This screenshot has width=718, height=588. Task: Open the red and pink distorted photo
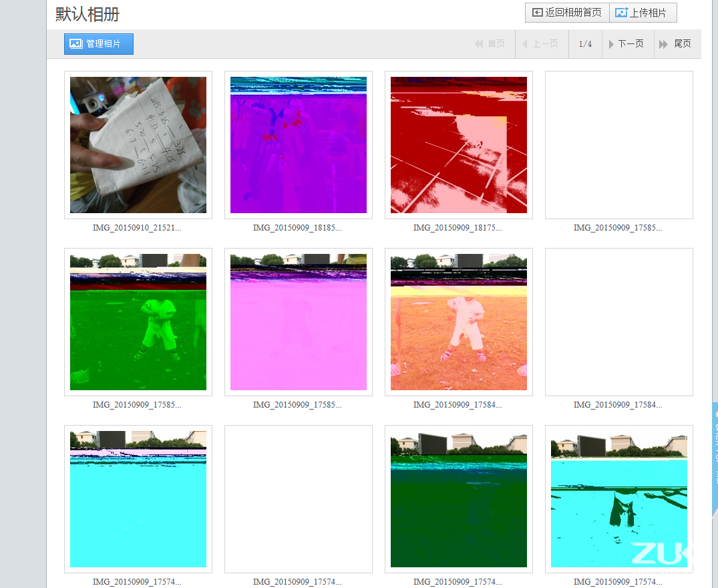coord(459,145)
